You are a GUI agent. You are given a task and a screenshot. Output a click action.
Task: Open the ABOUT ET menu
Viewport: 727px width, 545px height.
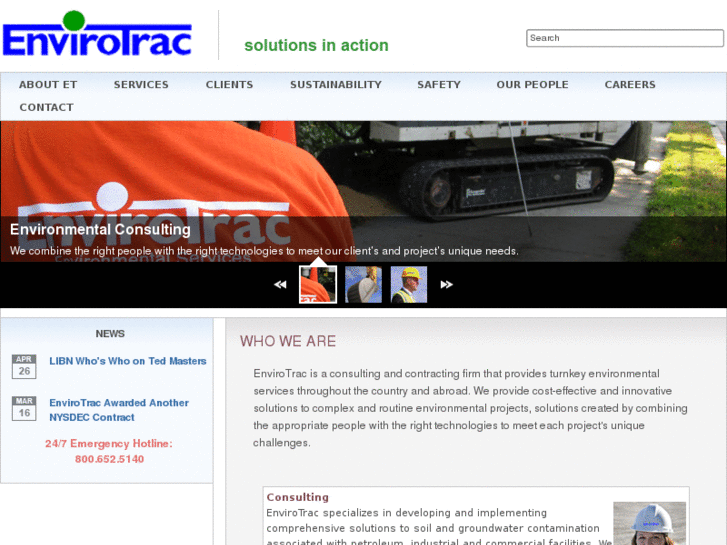(x=48, y=84)
